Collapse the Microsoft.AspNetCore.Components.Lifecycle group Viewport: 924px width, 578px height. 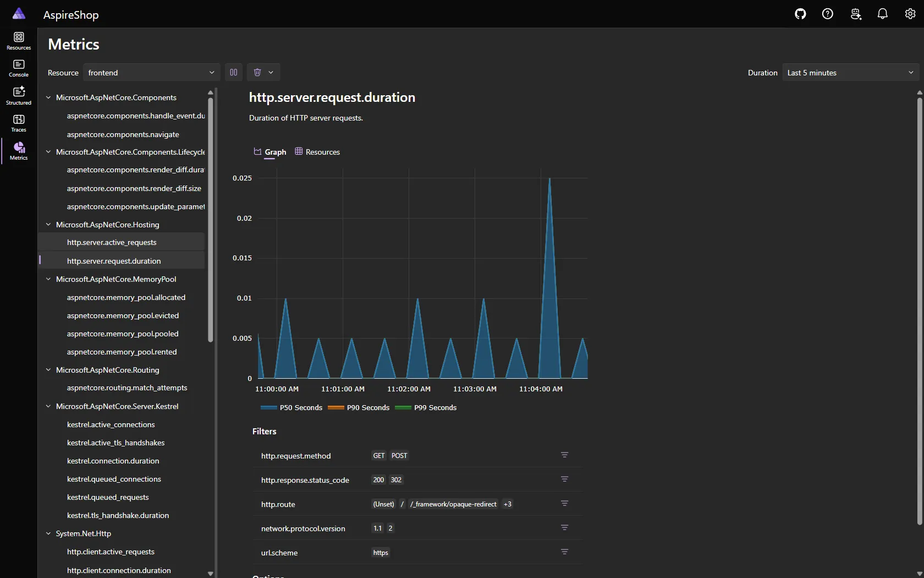tap(48, 152)
